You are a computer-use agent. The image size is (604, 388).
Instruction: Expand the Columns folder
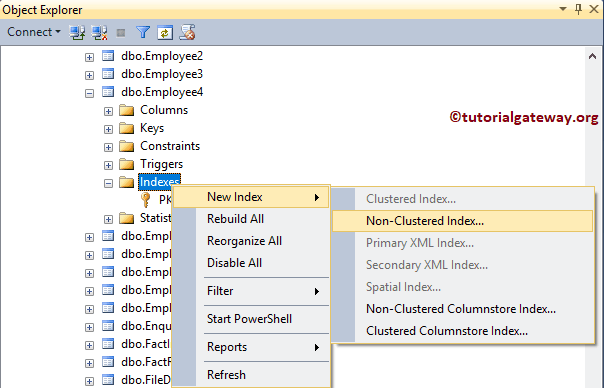[x=108, y=111]
